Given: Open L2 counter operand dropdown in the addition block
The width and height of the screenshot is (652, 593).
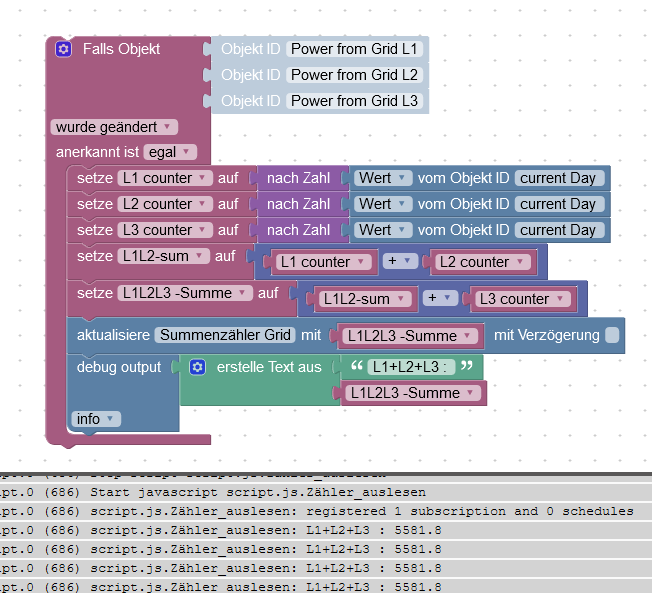Looking at the screenshot, I should coord(482,262).
